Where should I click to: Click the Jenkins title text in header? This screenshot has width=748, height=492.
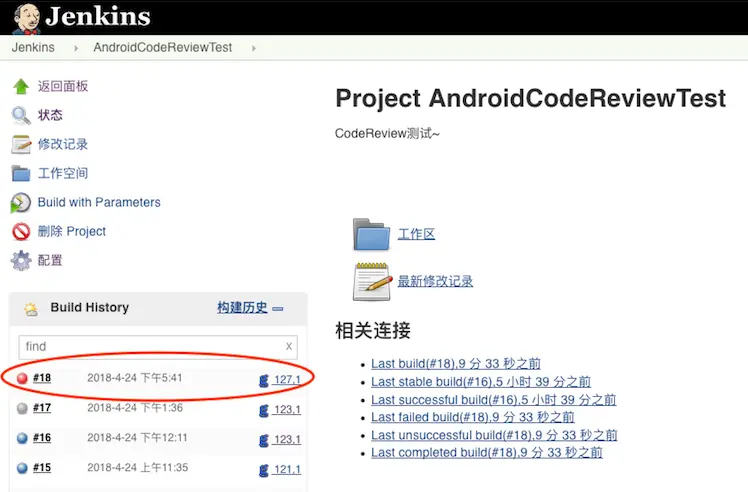98,17
